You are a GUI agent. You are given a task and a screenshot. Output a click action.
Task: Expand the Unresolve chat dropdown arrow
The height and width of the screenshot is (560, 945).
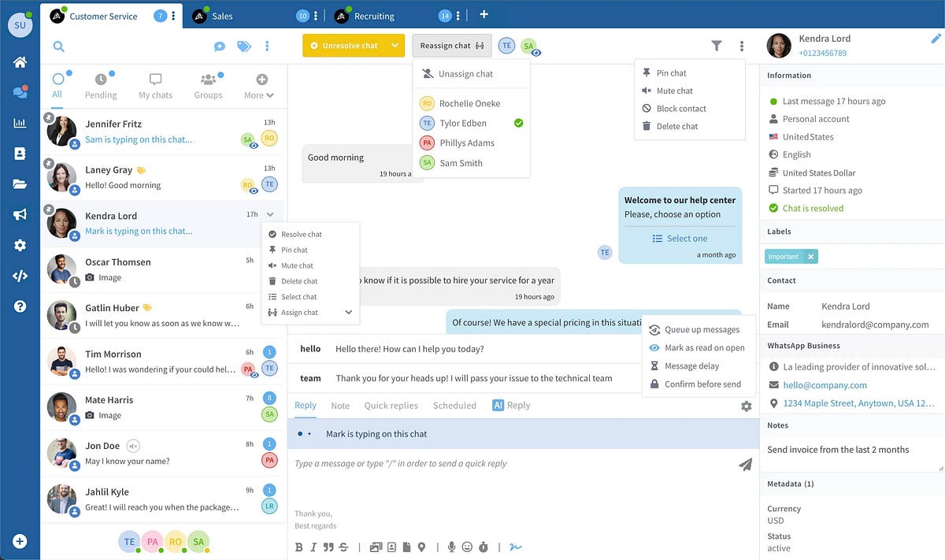[395, 46]
